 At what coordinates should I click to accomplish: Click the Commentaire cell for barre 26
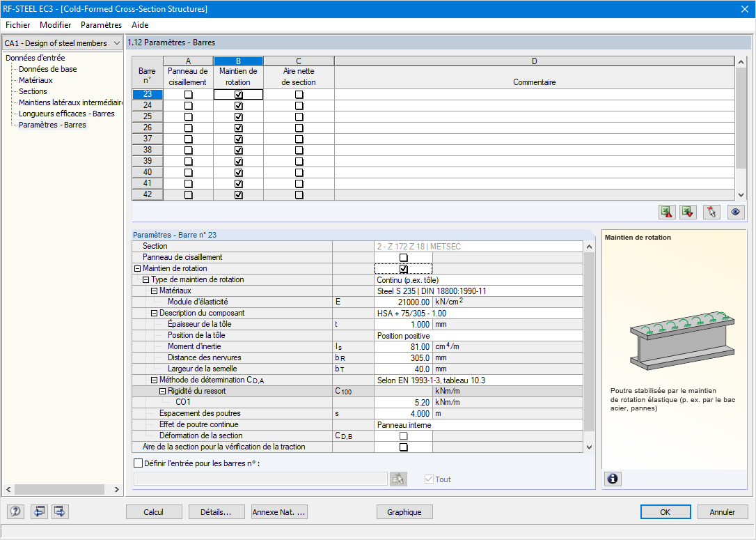(x=534, y=128)
